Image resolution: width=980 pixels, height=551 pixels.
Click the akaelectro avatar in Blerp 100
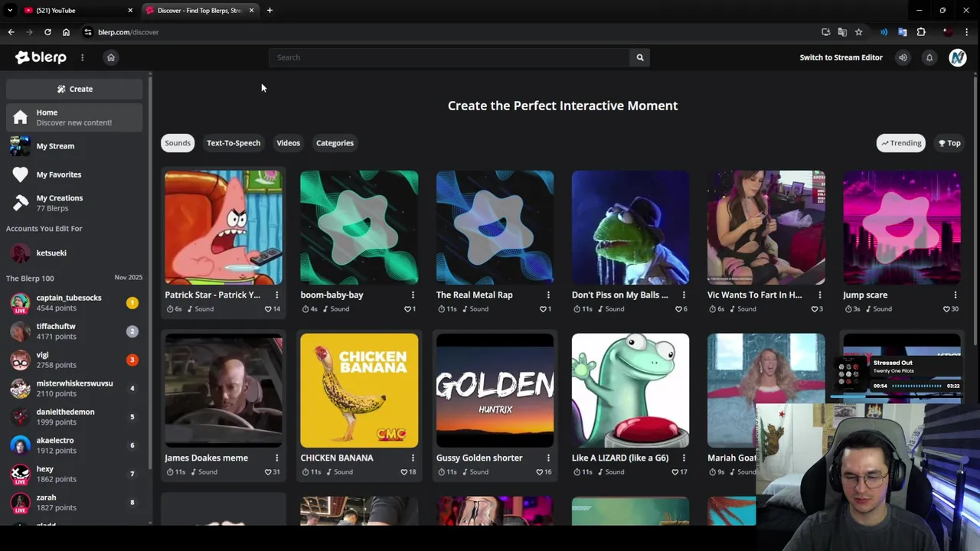[21, 445]
